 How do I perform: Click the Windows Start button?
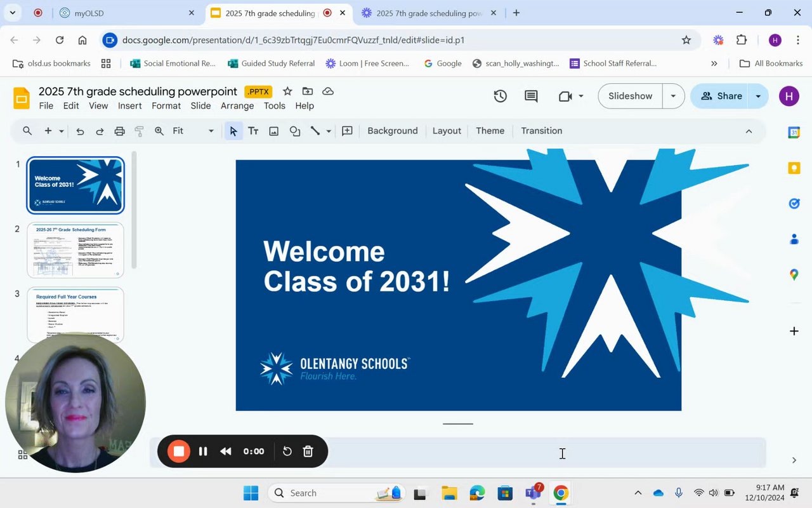pyautogui.click(x=251, y=493)
